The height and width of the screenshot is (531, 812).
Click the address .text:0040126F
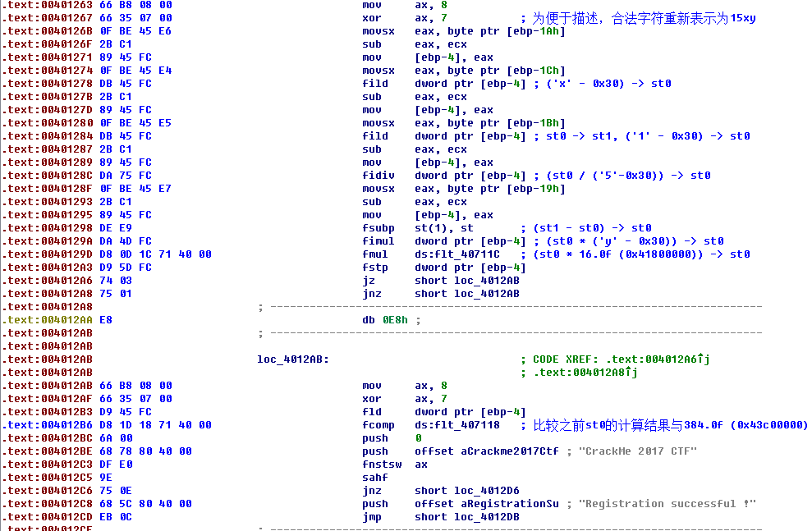click(48, 44)
